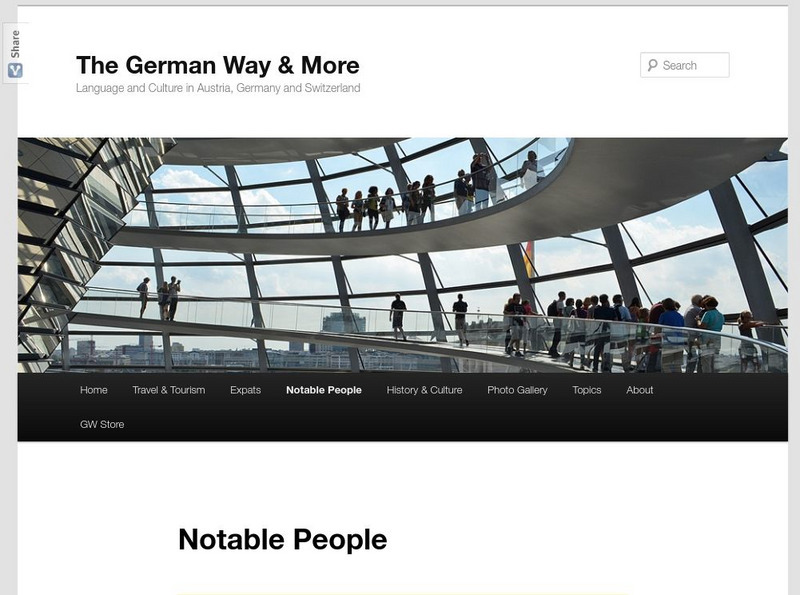
Task: Open the Home menu item
Action: point(94,390)
